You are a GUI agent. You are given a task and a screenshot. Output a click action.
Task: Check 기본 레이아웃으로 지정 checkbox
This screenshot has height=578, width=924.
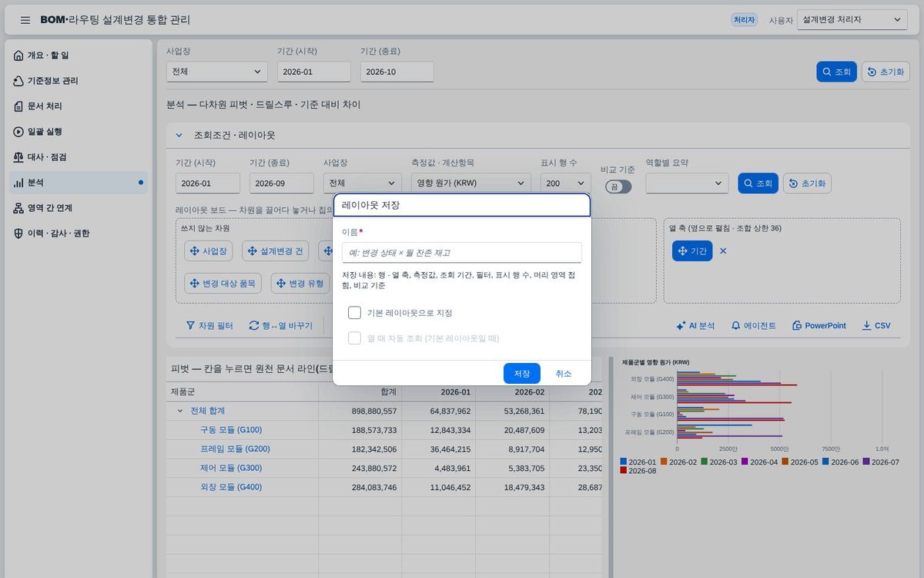click(x=354, y=313)
